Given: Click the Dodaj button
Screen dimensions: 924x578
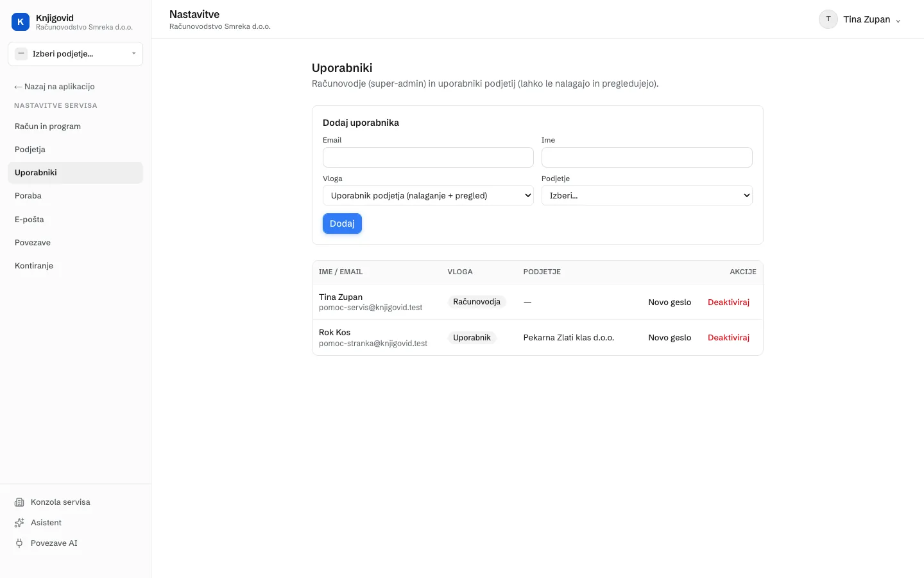Looking at the screenshot, I should click(x=342, y=223).
